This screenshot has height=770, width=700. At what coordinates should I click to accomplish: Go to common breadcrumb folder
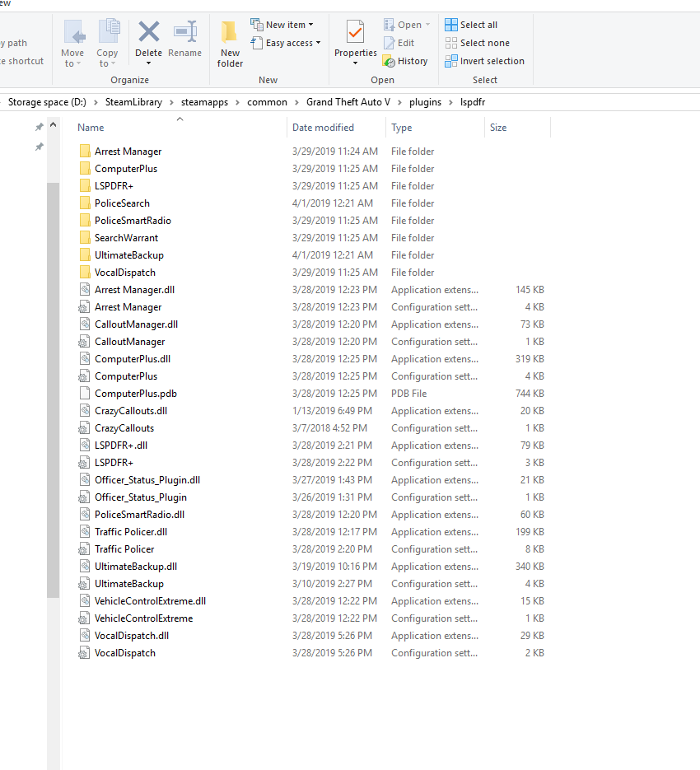point(267,102)
